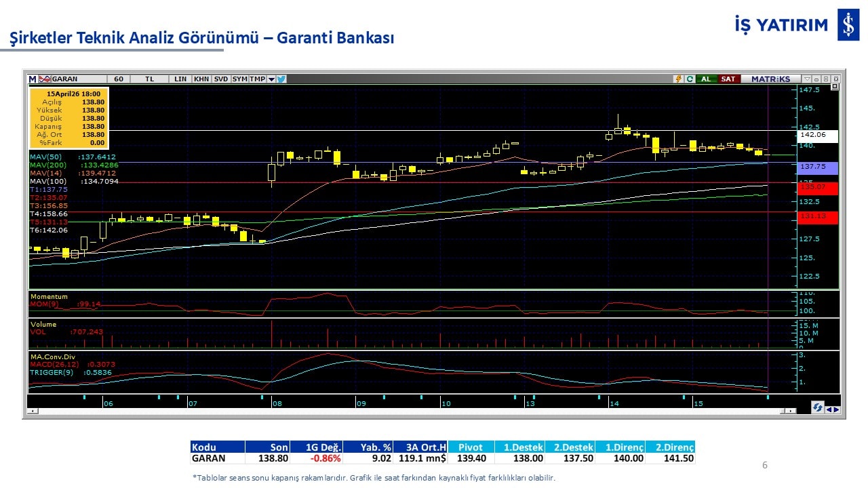Toggle LIN linear scale mode
868x488 pixels.
point(180,79)
